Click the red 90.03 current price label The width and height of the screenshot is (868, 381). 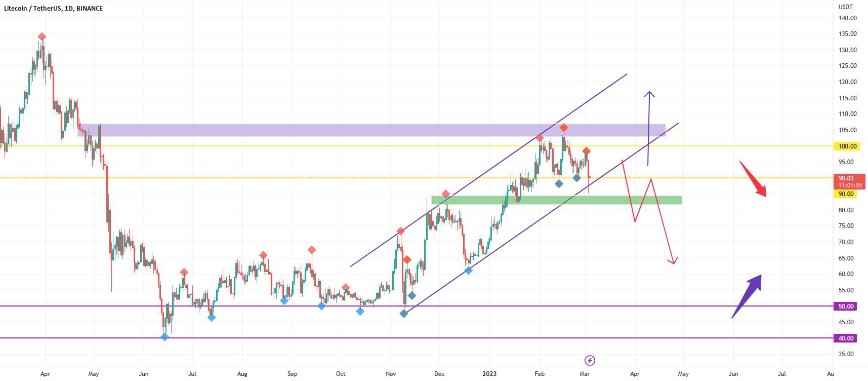[849, 181]
